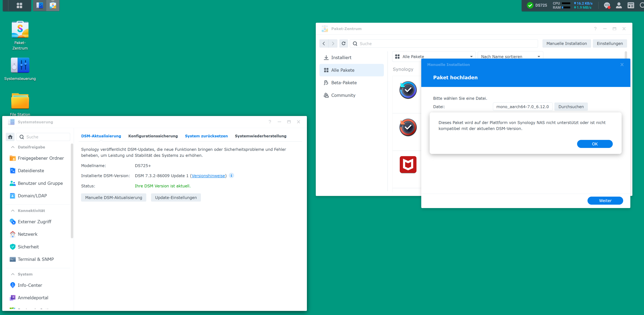Click the refresh icon in Paket-Zentrum
Screen dimensions: 644x315
(343, 44)
